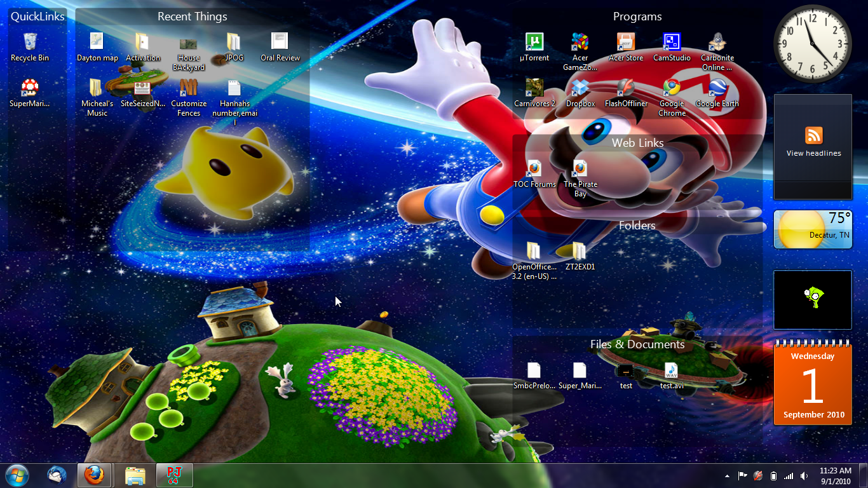Open the Dropbox shortcut icon
Viewport: 868px width, 488px height.
580,89
